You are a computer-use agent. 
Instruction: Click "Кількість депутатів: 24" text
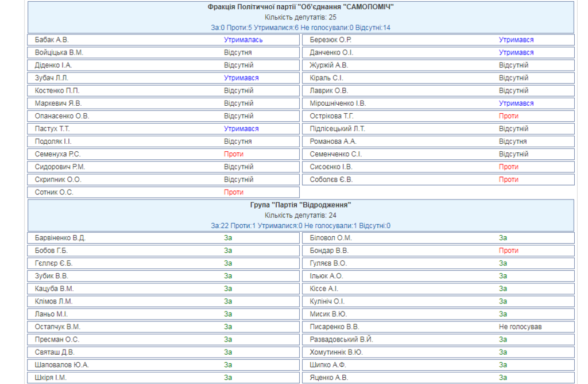tap(300, 216)
